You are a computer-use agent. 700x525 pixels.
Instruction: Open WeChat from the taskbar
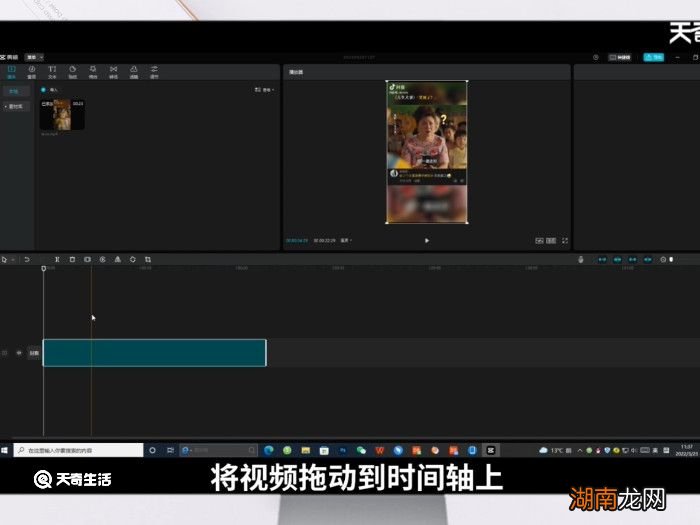click(x=361, y=450)
